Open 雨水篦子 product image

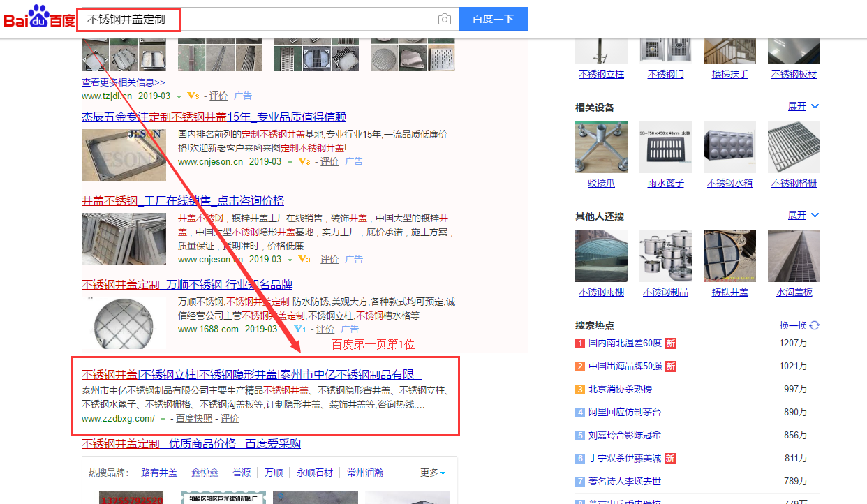click(665, 147)
